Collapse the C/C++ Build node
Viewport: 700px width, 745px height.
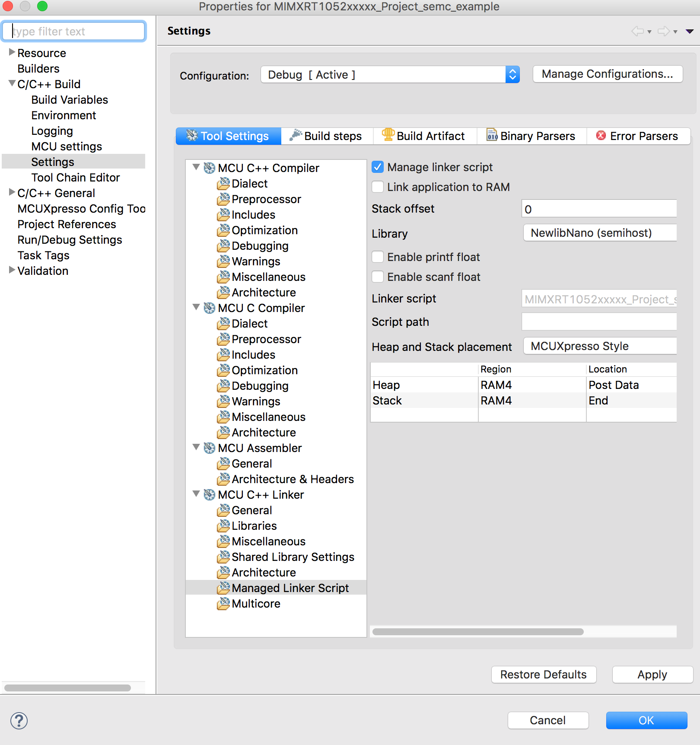12,83
